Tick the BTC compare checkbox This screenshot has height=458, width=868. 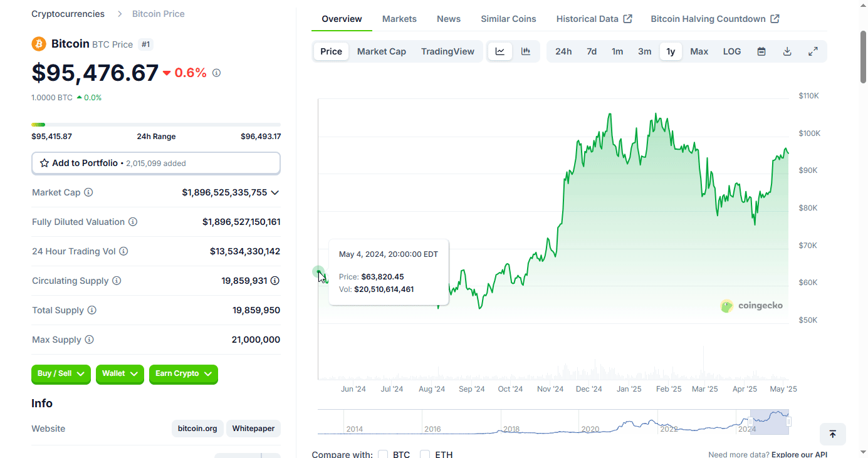tap(383, 454)
